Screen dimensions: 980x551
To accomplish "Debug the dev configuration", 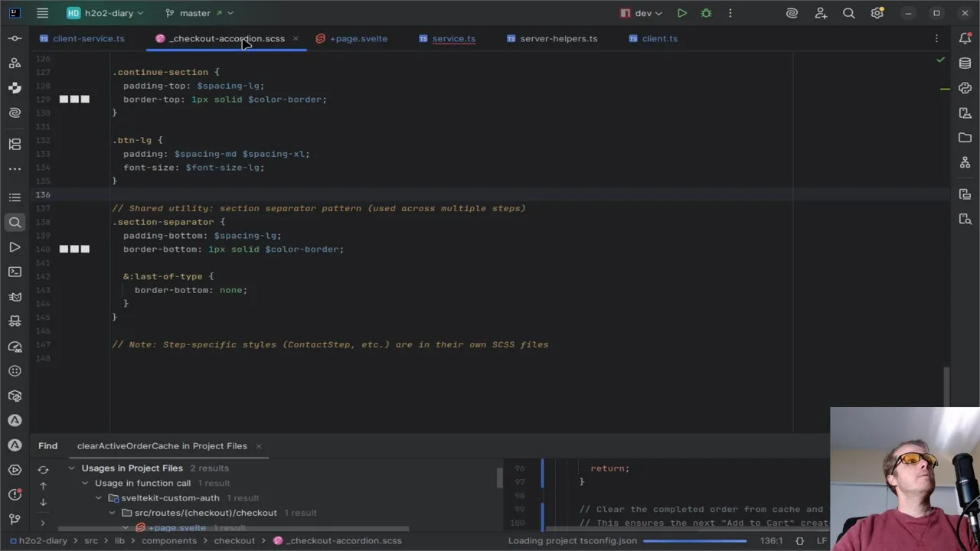I will tap(706, 13).
